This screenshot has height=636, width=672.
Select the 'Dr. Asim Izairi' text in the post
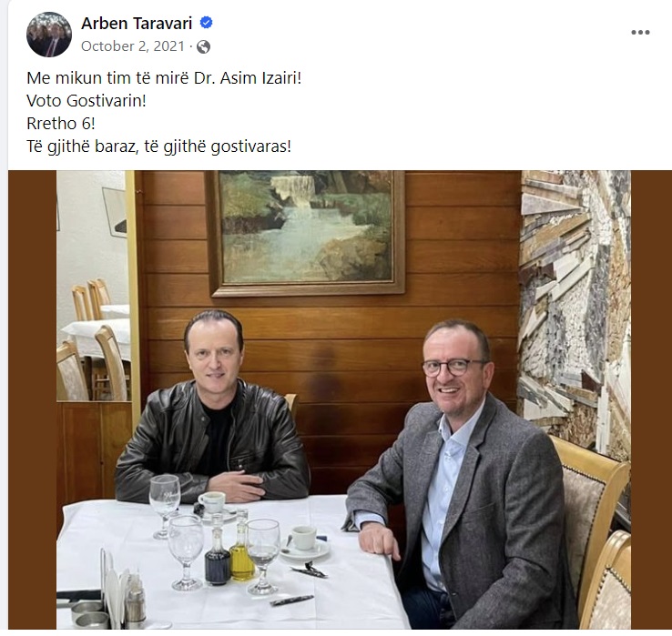click(245, 78)
